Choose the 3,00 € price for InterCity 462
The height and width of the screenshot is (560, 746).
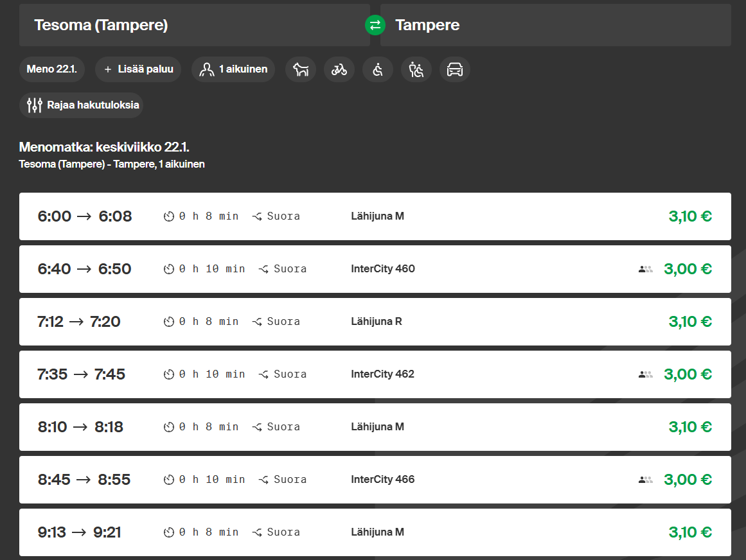point(688,374)
